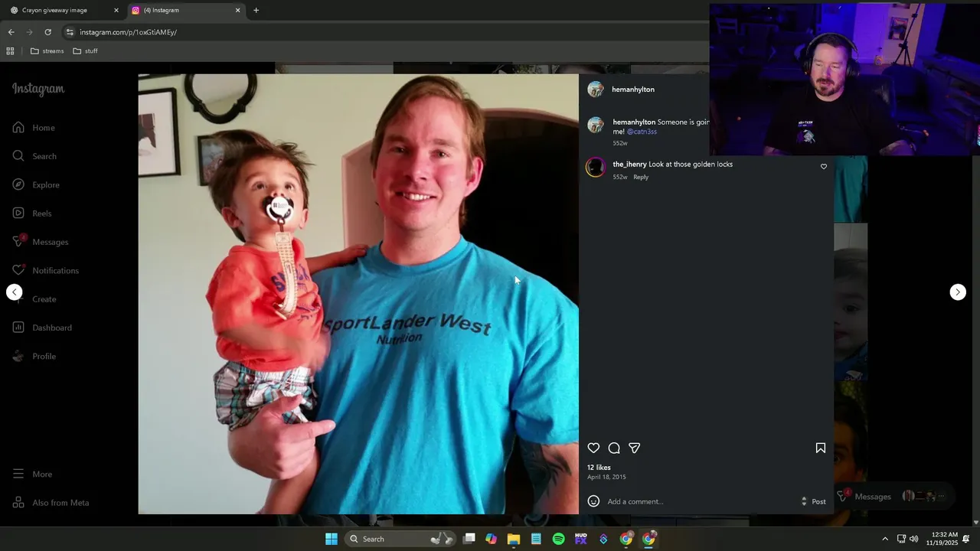View the 12 likes list
The height and width of the screenshot is (551, 980).
[599, 468]
